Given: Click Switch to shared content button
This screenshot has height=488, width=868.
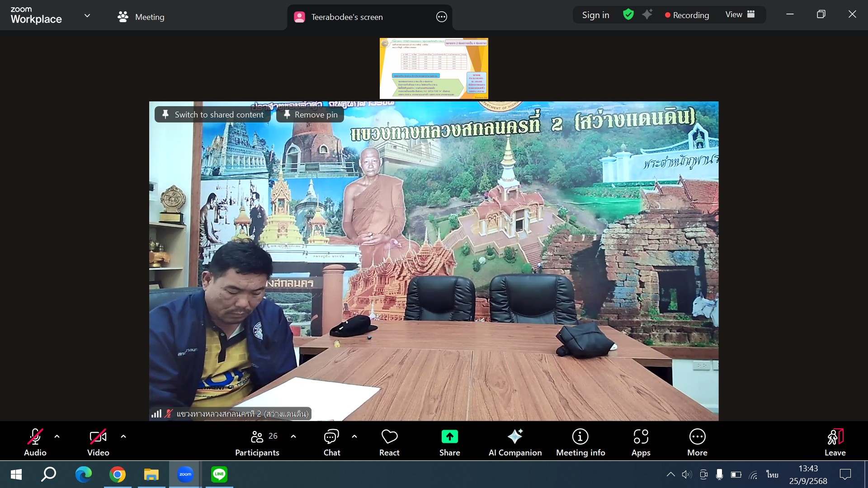Looking at the screenshot, I should tap(213, 115).
